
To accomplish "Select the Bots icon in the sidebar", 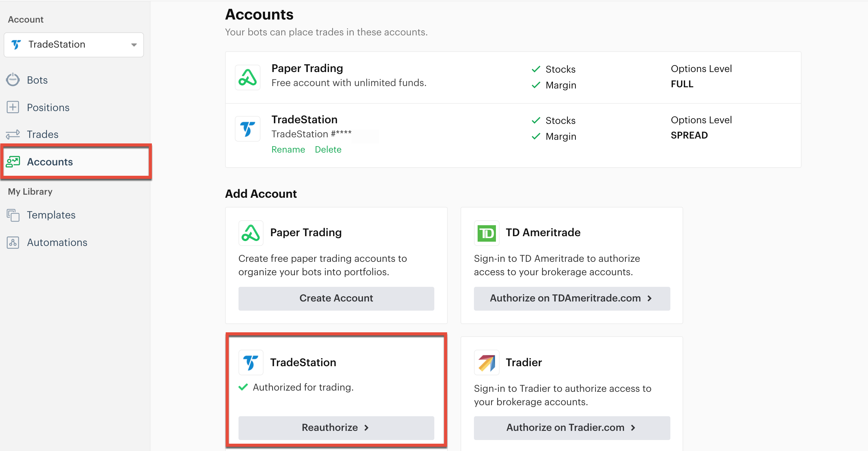I will click(13, 80).
